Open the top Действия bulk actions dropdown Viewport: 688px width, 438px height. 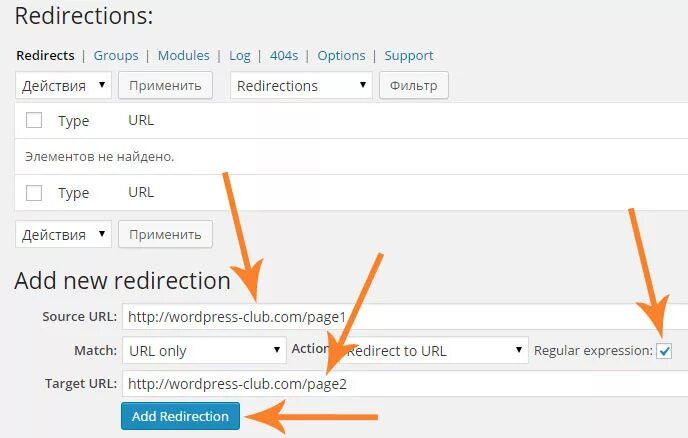coord(62,86)
